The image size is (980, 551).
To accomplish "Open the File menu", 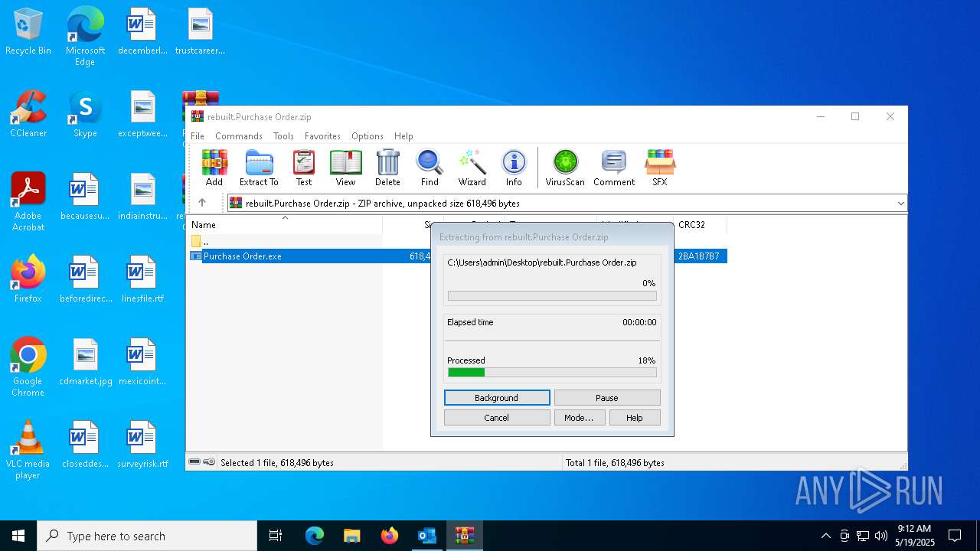I will 198,136.
